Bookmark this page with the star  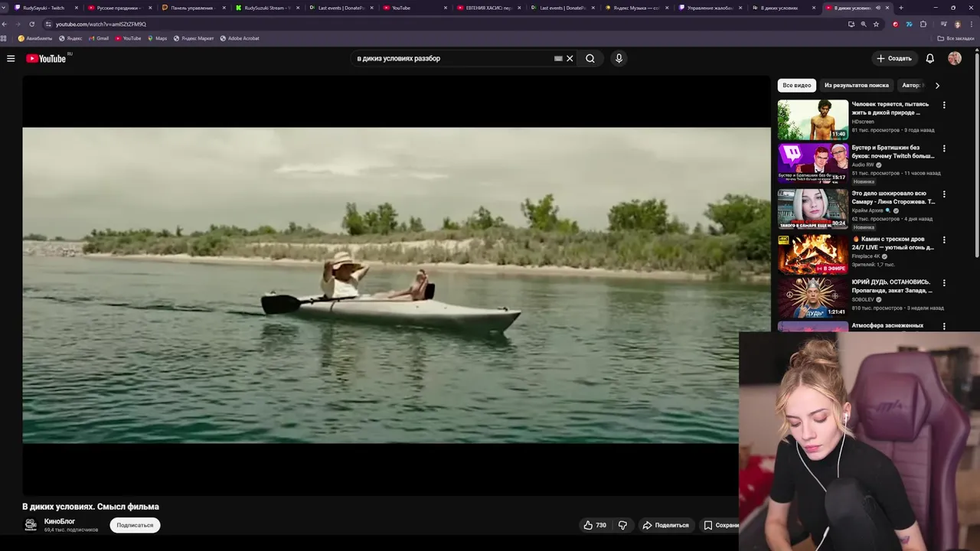(876, 24)
